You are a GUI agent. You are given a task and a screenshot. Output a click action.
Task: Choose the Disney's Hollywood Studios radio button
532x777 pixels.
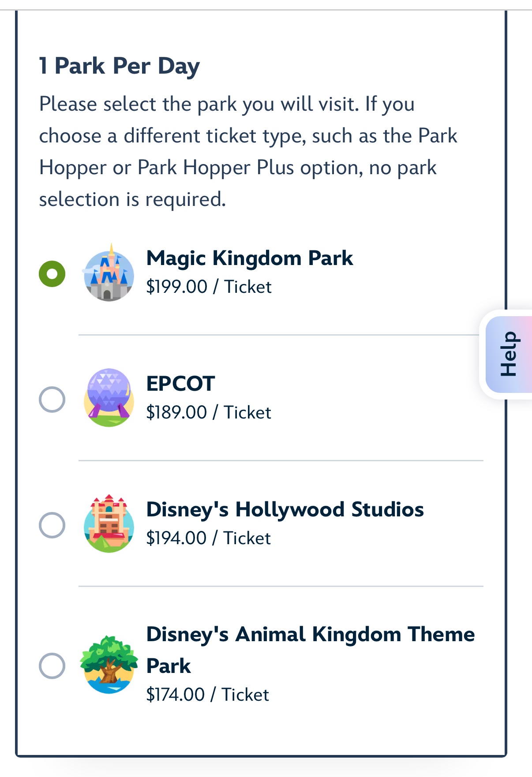(52, 525)
